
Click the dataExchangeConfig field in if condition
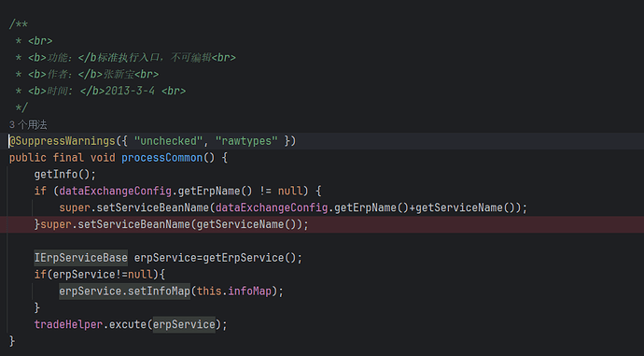[x=116, y=192]
